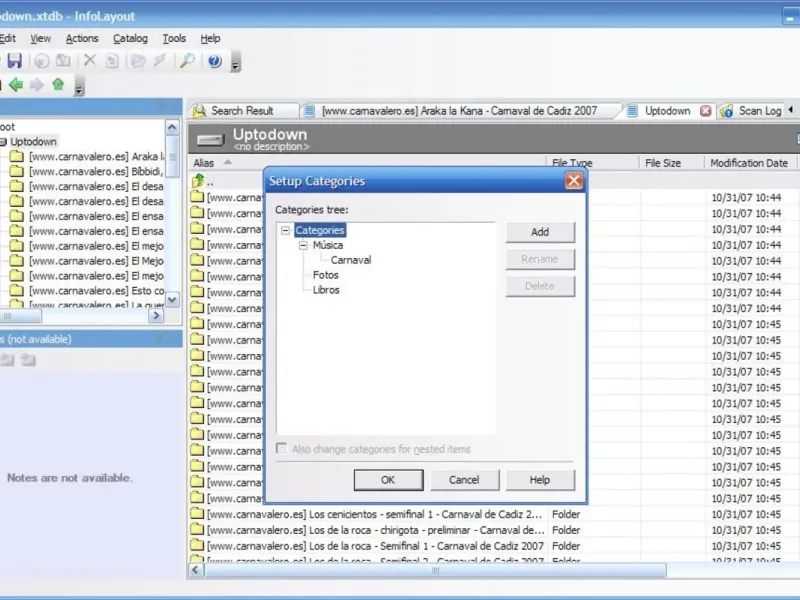This screenshot has width=800, height=600.
Task: Click the Add button
Action: (540, 232)
